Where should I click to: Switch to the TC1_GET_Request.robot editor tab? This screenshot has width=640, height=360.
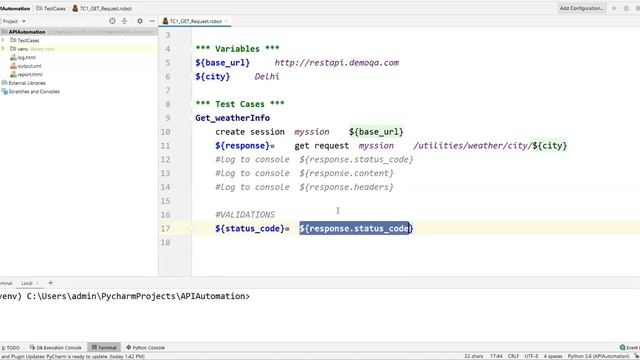(x=196, y=21)
